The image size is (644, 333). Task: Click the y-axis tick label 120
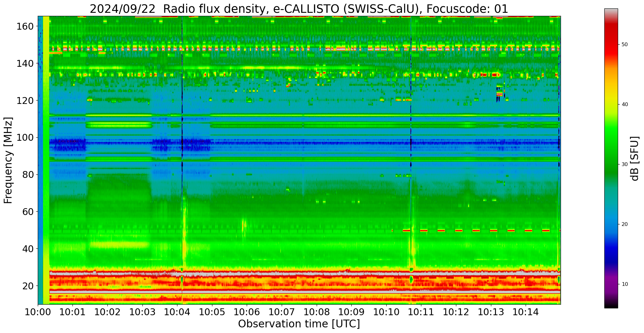tap(25, 100)
